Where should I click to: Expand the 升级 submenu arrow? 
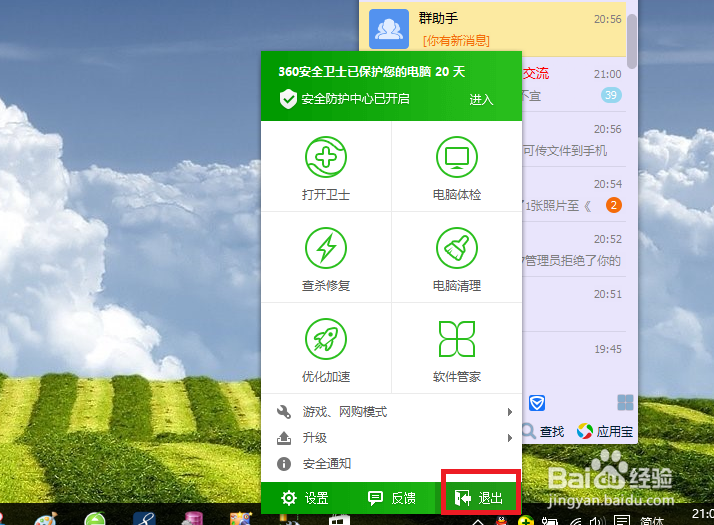(510, 438)
